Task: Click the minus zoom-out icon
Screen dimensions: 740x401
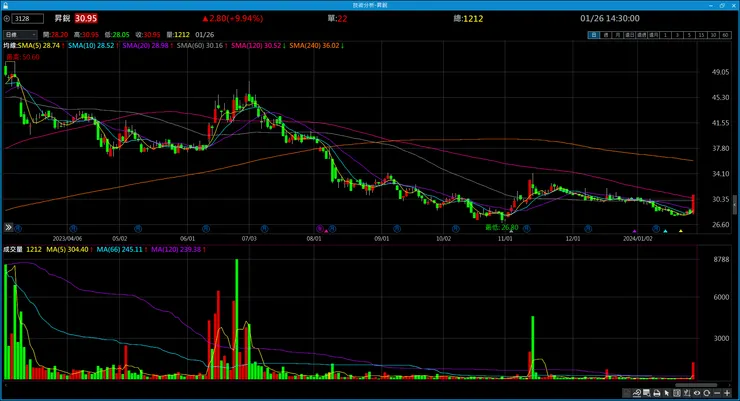Action: pos(717,393)
